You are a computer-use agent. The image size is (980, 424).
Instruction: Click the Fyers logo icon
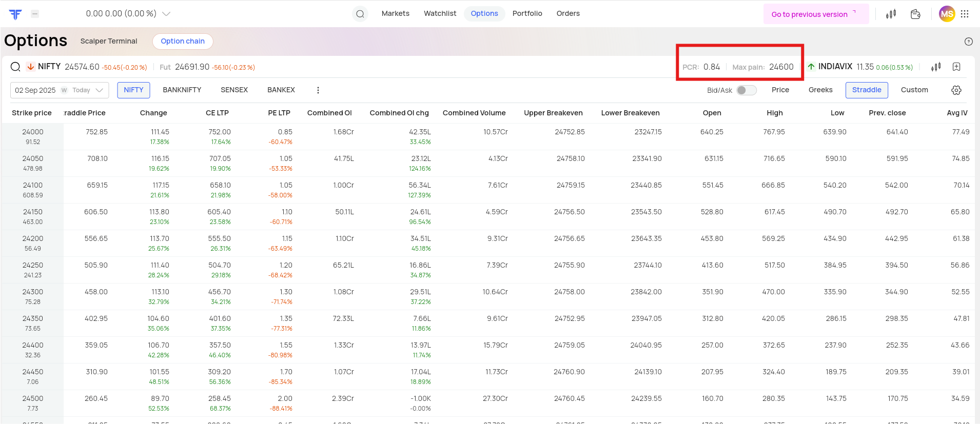point(15,14)
